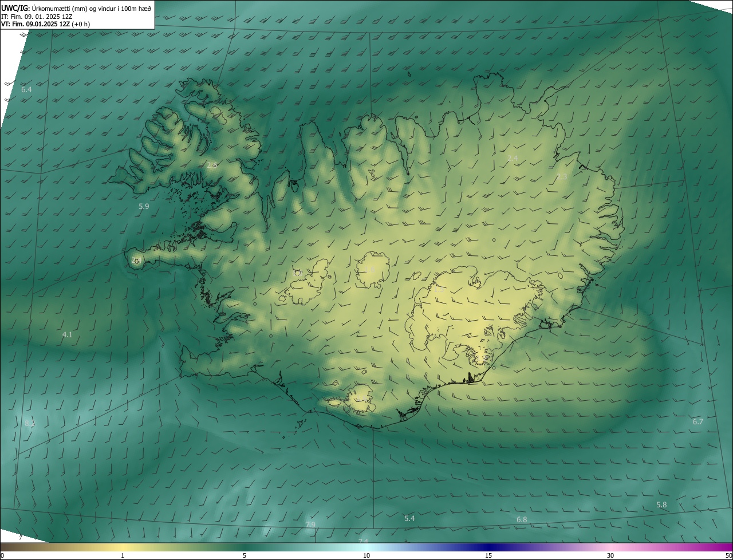Click the "50" tick label of the color scale
The height and width of the screenshot is (560, 733).
728,555
